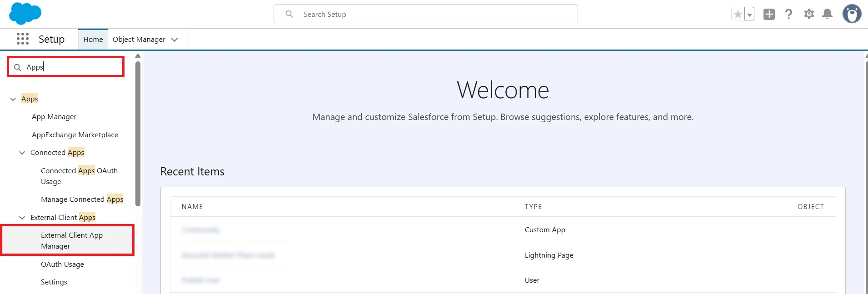Collapse the Connected Apps node

[22, 153]
